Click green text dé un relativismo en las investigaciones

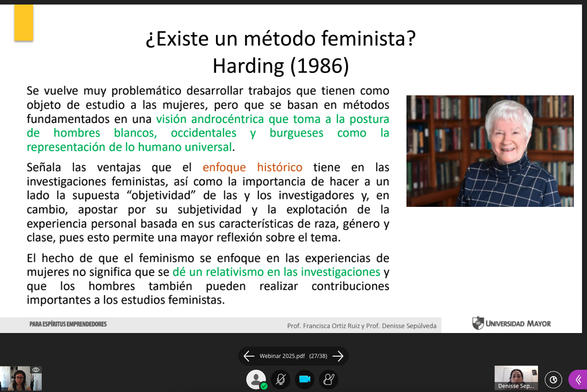pos(276,272)
